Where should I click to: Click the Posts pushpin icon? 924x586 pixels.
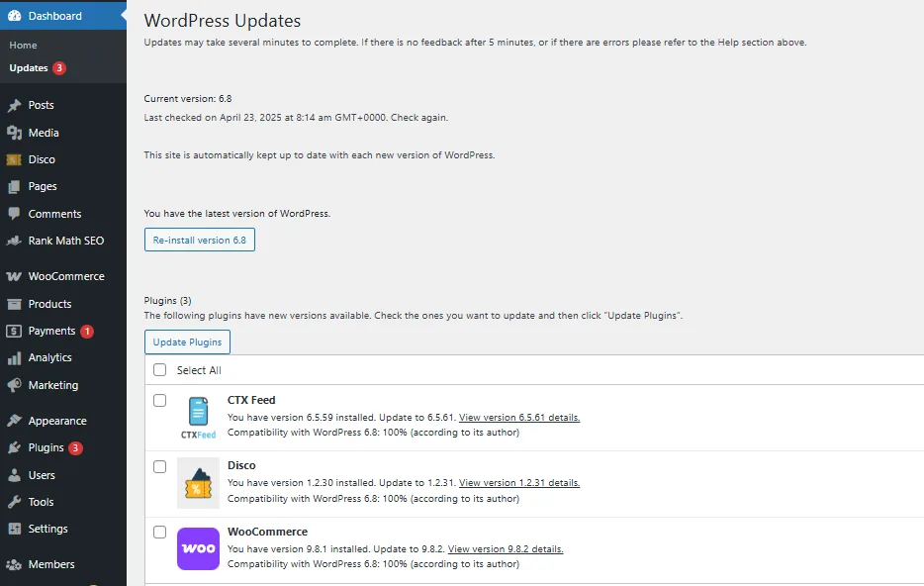(x=14, y=105)
